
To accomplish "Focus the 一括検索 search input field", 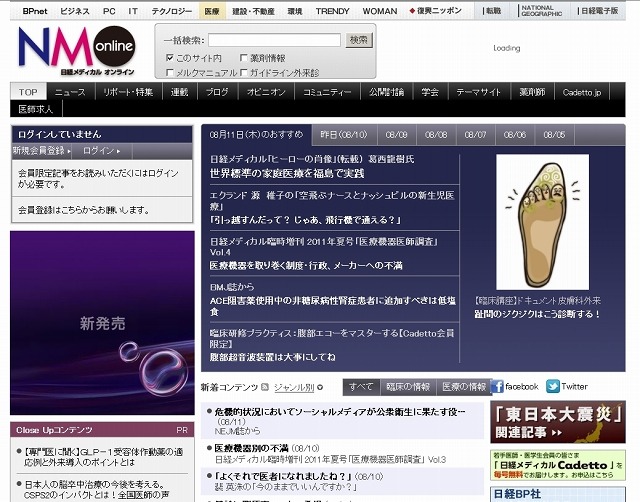I will pos(274,40).
